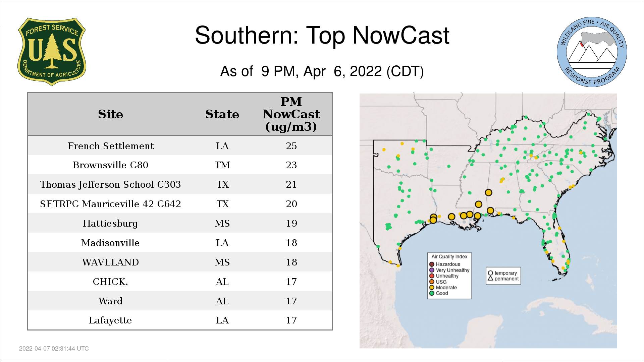Viewport: 644px width, 362px height.
Task: Click the Hattiesburg site name
Action: point(110,223)
